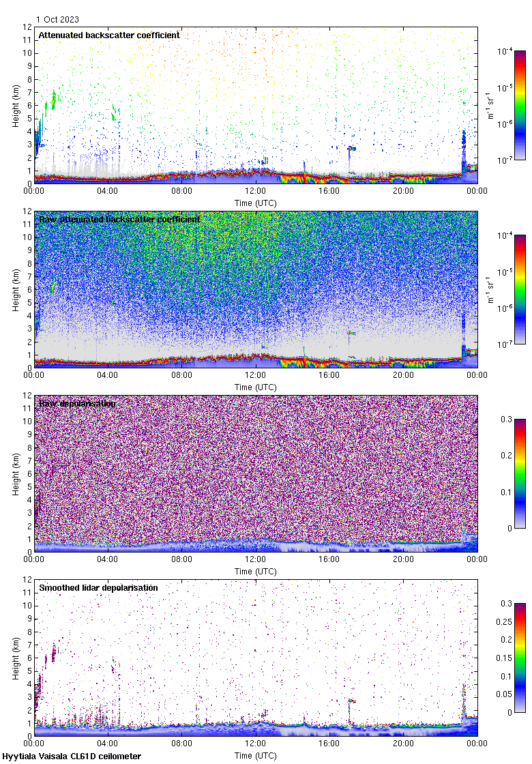Select the 'Attenuated backscatter coefficient' panel title

coord(109,35)
